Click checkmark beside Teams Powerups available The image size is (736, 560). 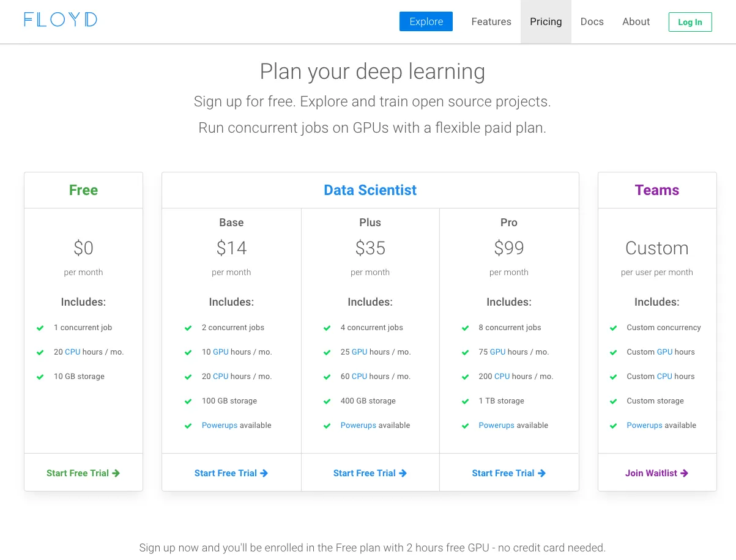(614, 426)
